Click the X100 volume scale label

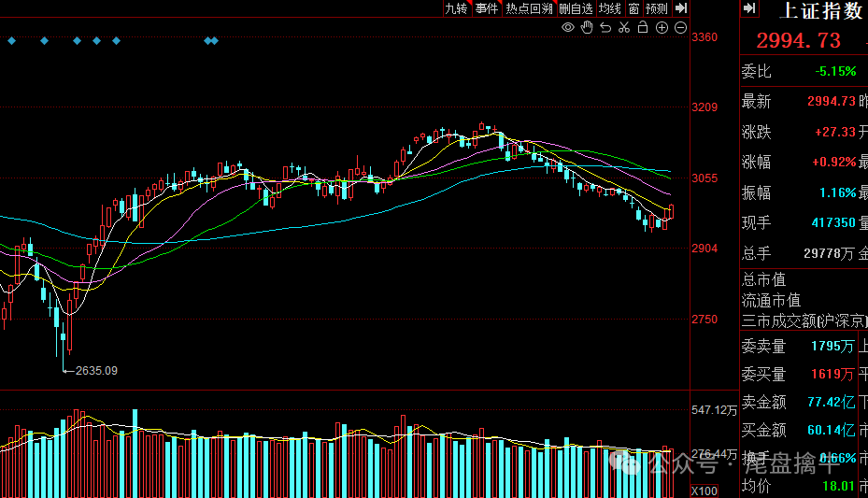(704, 491)
